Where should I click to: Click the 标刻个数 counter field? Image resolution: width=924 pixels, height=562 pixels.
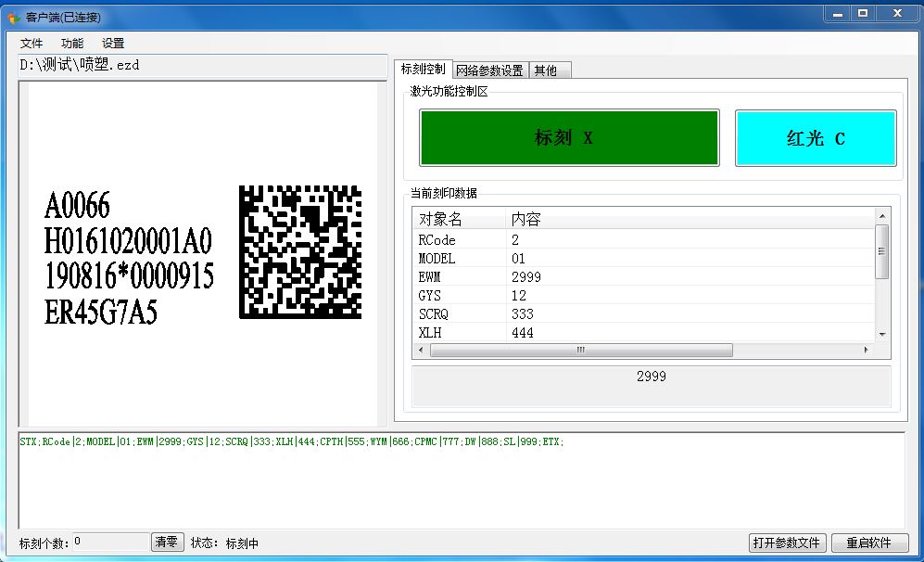pos(111,542)
